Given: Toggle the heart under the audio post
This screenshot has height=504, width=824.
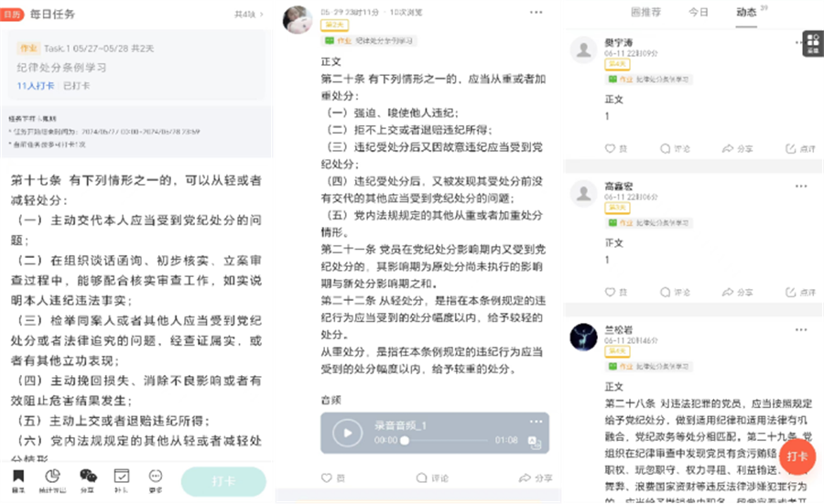Looking at the screenshot, I should coord(332,477).
